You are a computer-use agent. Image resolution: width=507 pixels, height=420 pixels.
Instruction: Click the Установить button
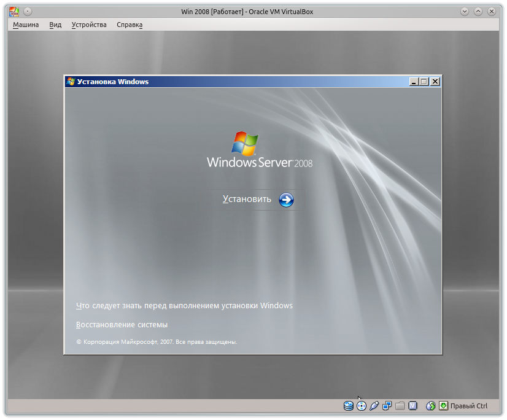coord(246,199)
